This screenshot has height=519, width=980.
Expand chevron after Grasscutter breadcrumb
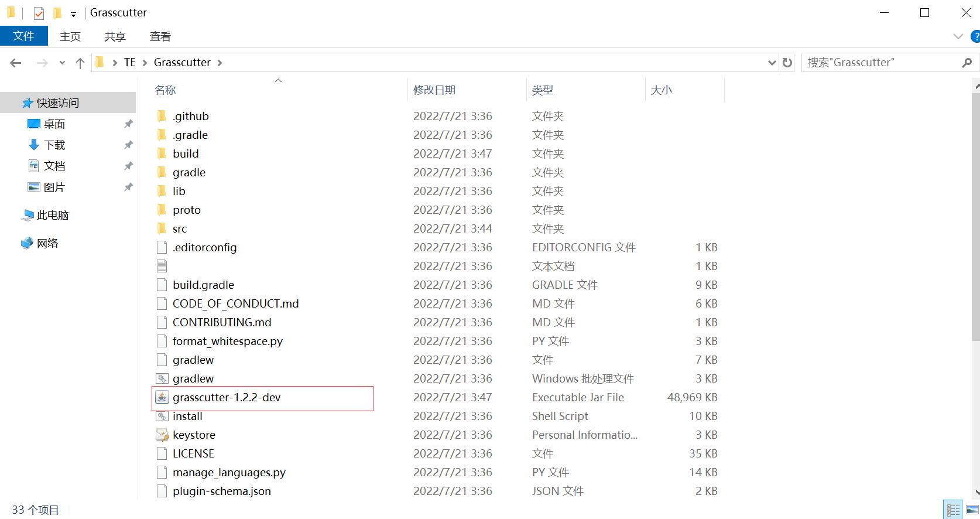coord(220,63)
